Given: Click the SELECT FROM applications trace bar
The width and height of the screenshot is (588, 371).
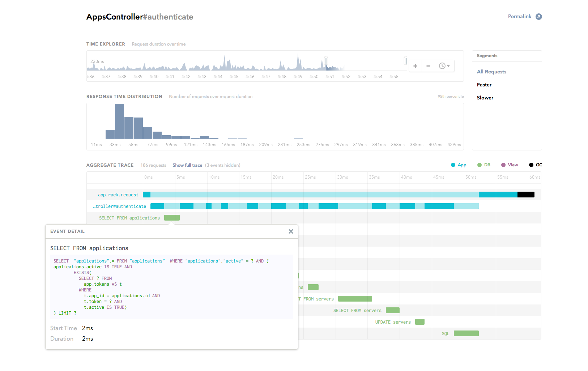Looking at the screenshot, I should click(x=172, y=218).
